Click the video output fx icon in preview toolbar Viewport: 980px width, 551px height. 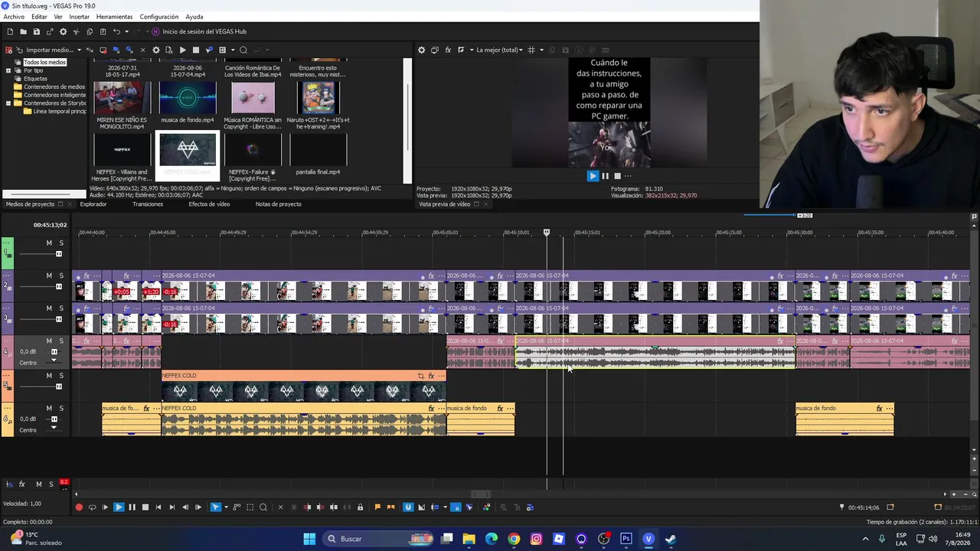[x=448, y=50]
